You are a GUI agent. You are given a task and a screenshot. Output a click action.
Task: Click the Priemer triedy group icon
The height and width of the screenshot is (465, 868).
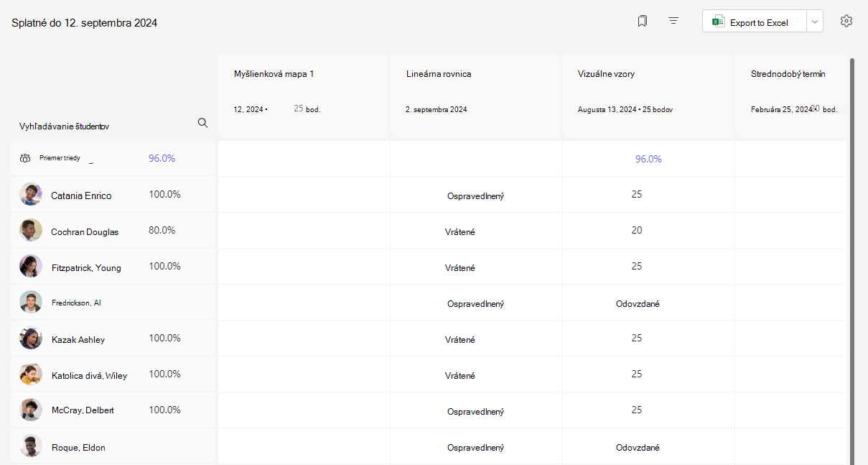pyautogui.click(x=25, y=158)
